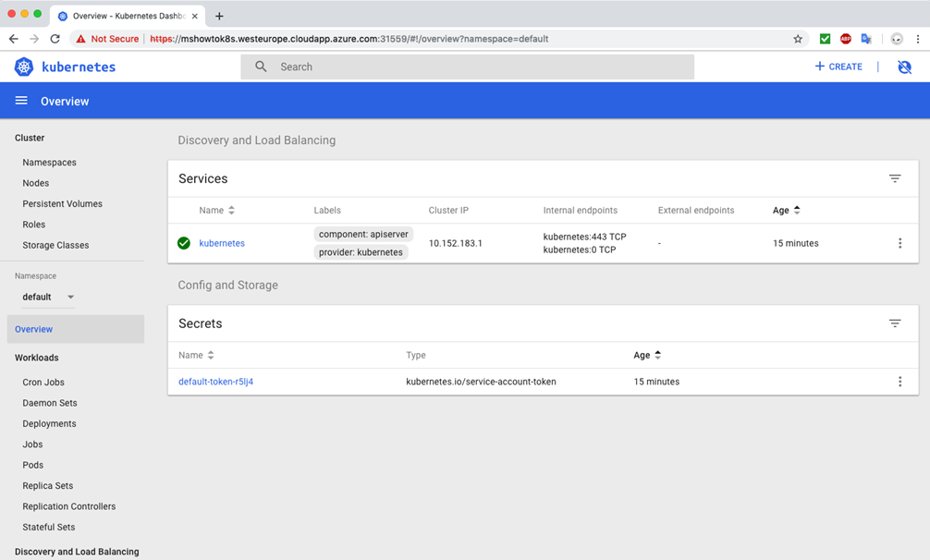
Task: Open the browser profile avatar
Action: (x=897, y=39)
